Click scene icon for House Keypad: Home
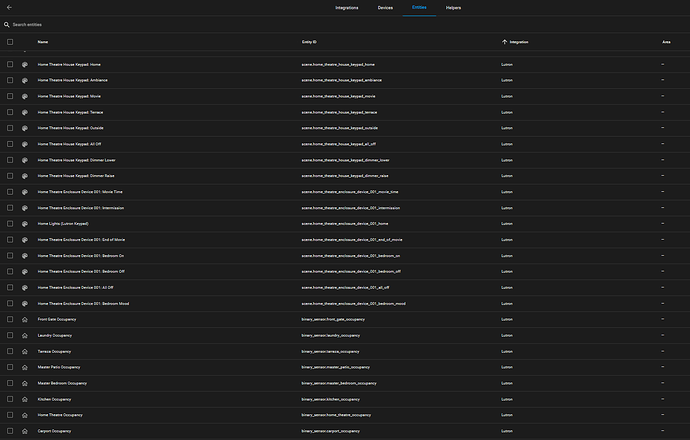 pyautogui.click(x=25, y=65)
